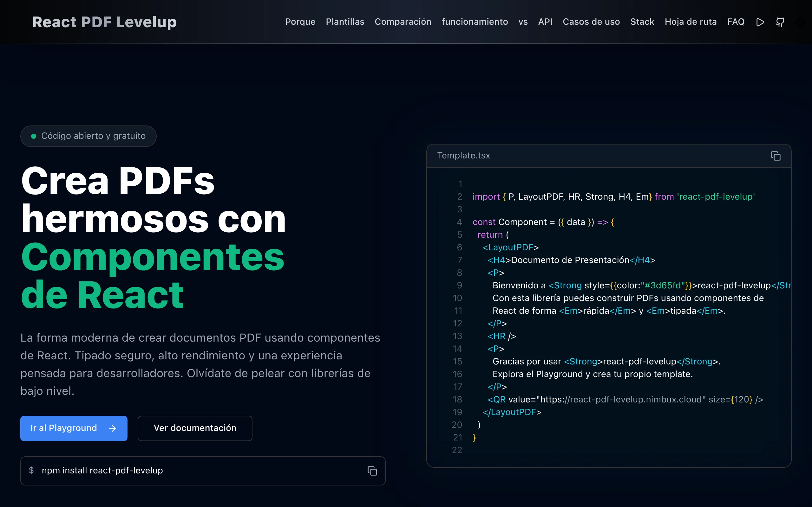Copy the Template.tsx code snippet
This screenshot has width=812, height=507.
coord(776,156)
